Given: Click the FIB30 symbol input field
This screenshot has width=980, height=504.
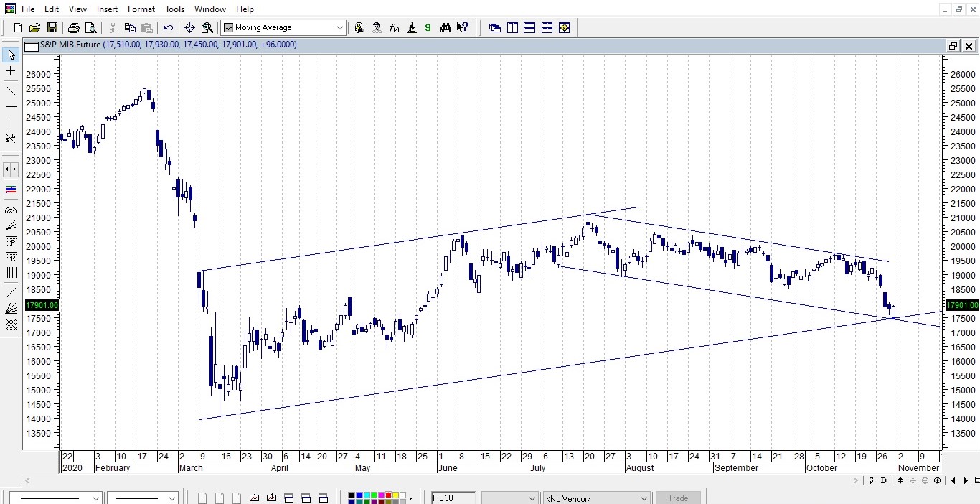Looking at the screenshot, I should tap(453, 498).
